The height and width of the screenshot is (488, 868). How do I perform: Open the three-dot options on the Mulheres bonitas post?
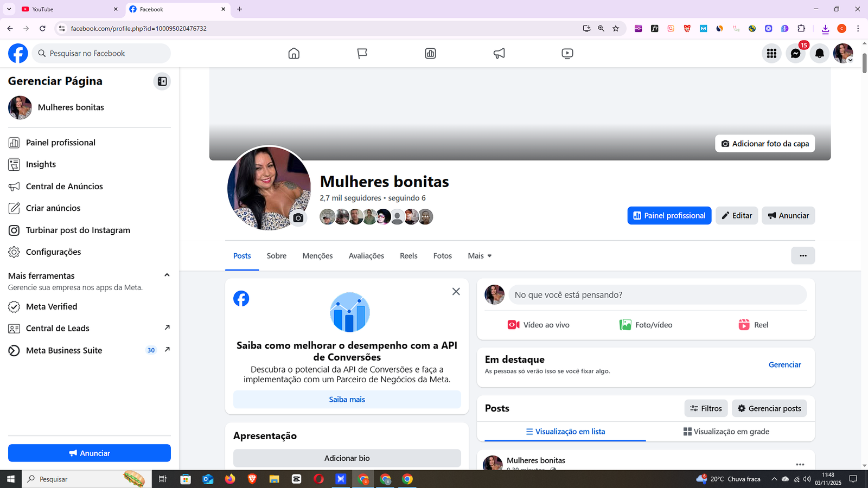tap(800, 465)
